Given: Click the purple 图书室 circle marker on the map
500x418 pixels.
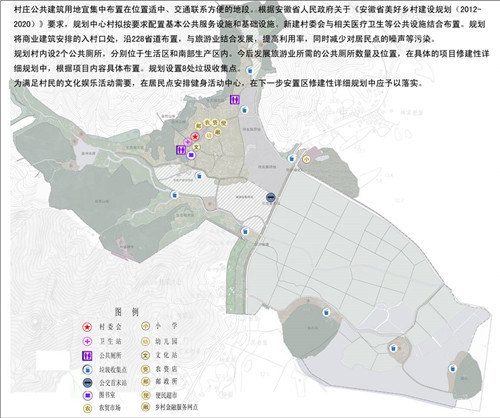Looking at the screenshot, I should pos(191,155).
